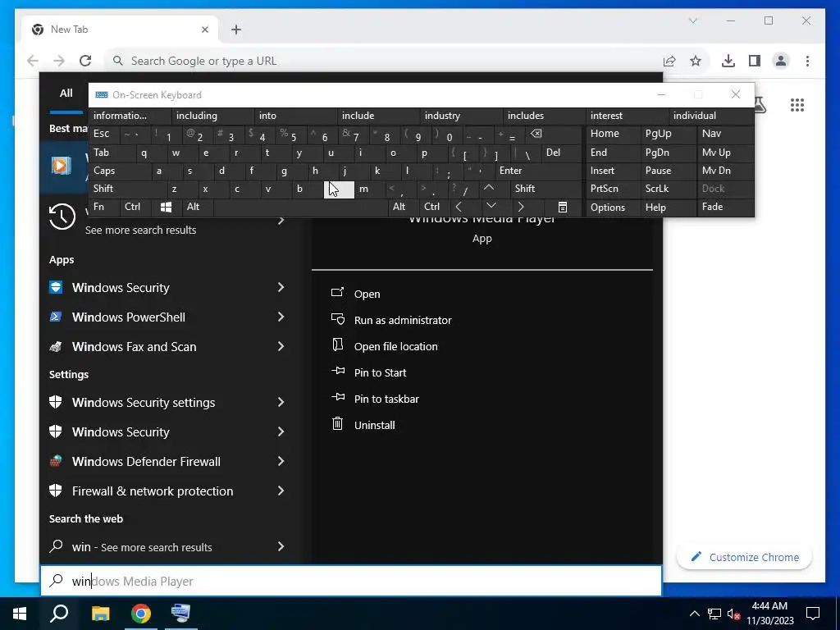Click the up arrow key on keyboard
This screenshot has width=840, height=630.
[x=489, y=189]
